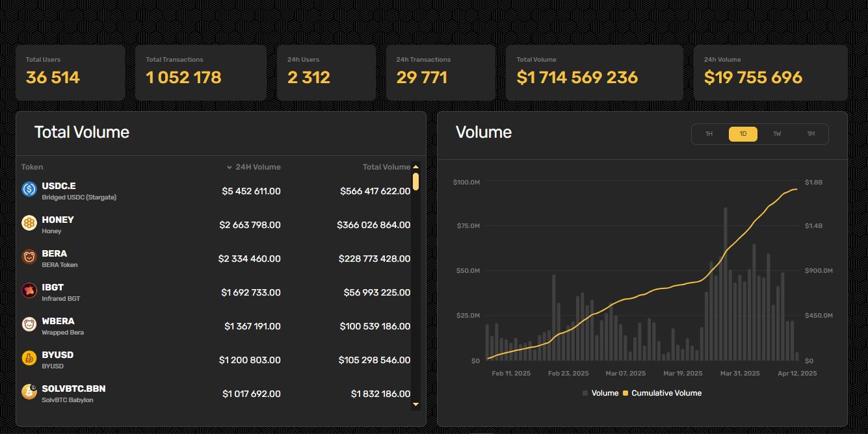The width and height of the screenshot is (868, 434).
Task: Click the HONEY token icon
Action: click(29, 223)
